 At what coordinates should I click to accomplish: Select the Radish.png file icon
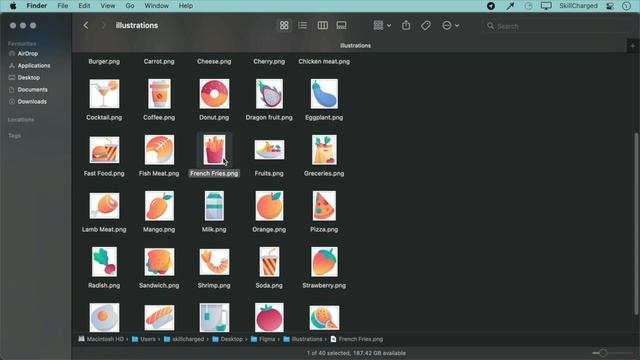point(104,262)
